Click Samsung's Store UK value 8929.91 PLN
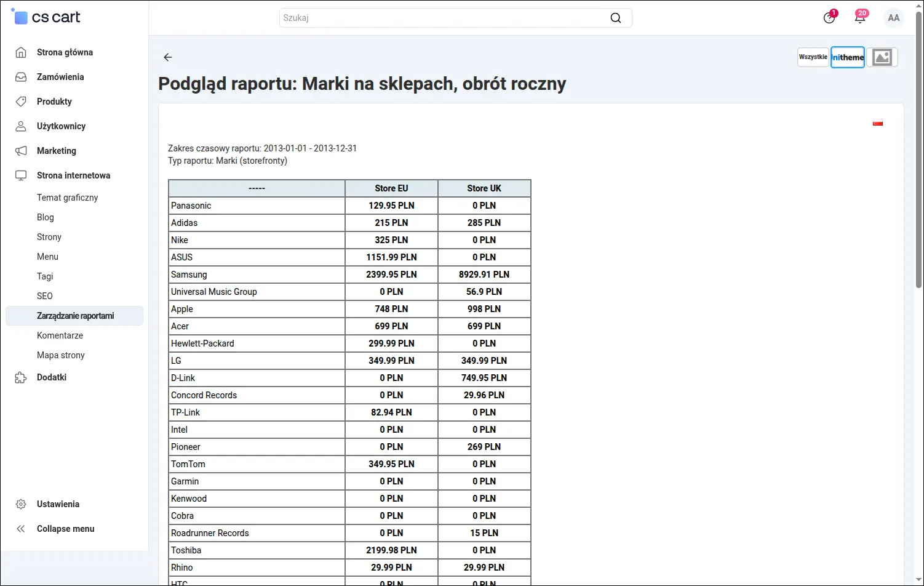The height and width of the screenshot is (586, 924). click(484, 275)
